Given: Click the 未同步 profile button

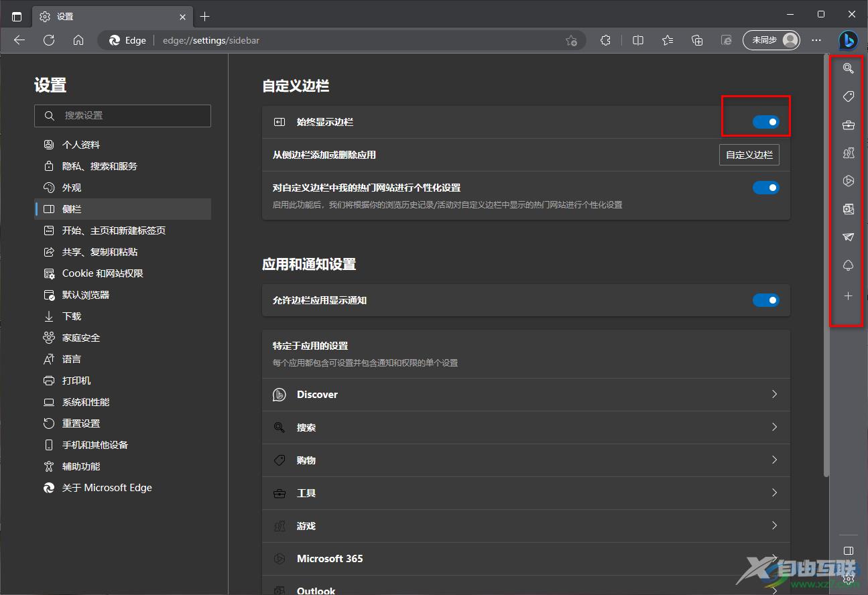Looking at the screenshot, I should coord(771,40).
